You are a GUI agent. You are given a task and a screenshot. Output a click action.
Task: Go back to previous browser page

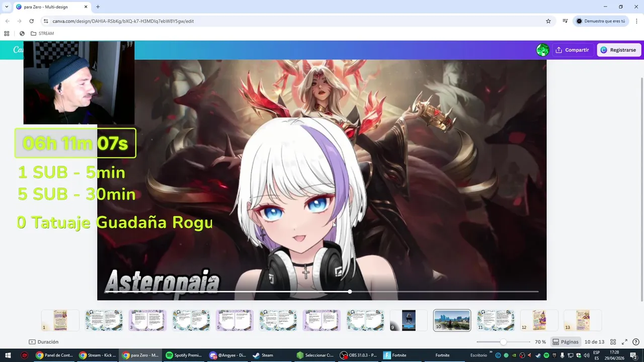[x=7, y=21]
